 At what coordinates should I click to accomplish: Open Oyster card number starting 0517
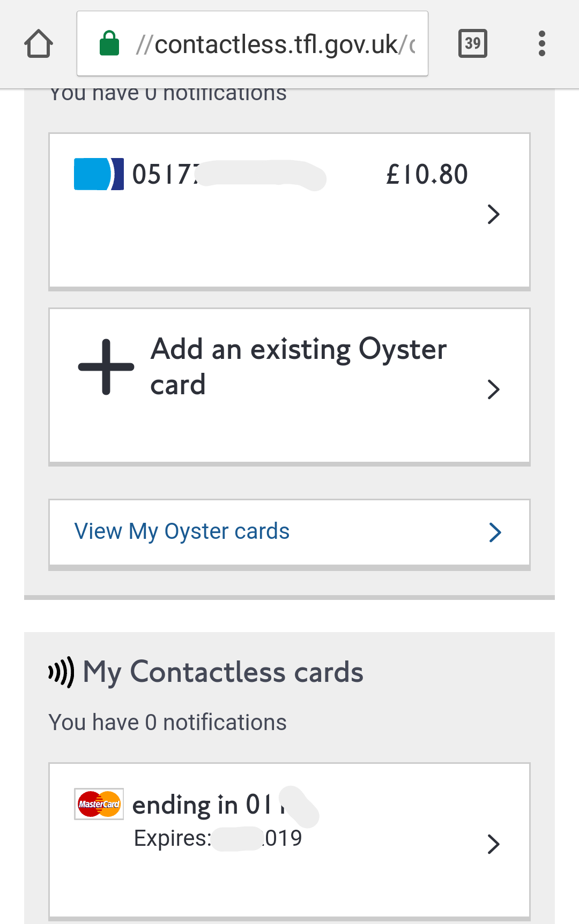166,175
